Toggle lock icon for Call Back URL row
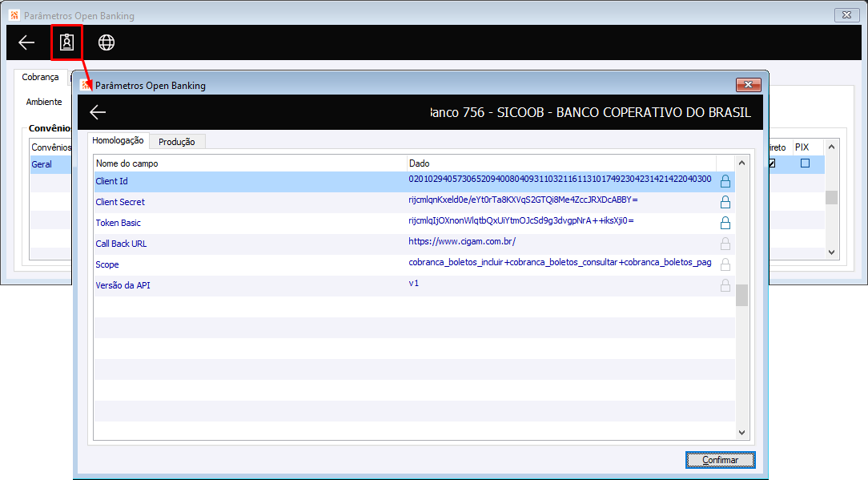Image resolution: width=868 pixels, height=480 pixels. click(x=725, y=244)
